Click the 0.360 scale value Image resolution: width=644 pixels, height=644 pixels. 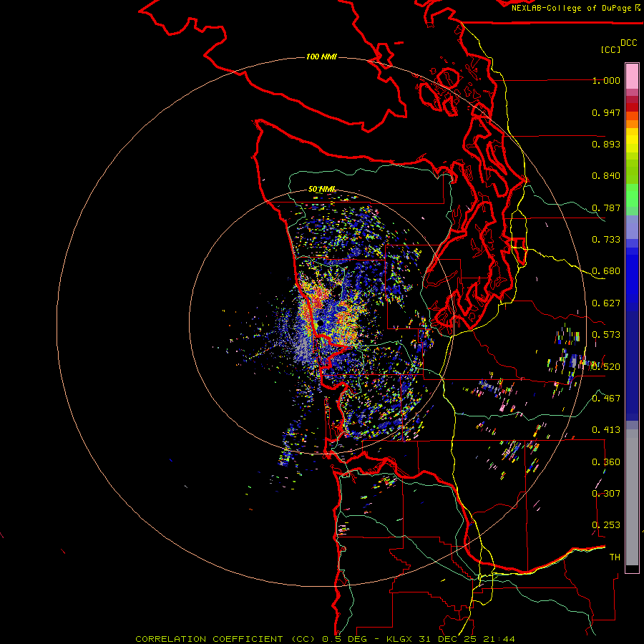(x=606, y=462)
